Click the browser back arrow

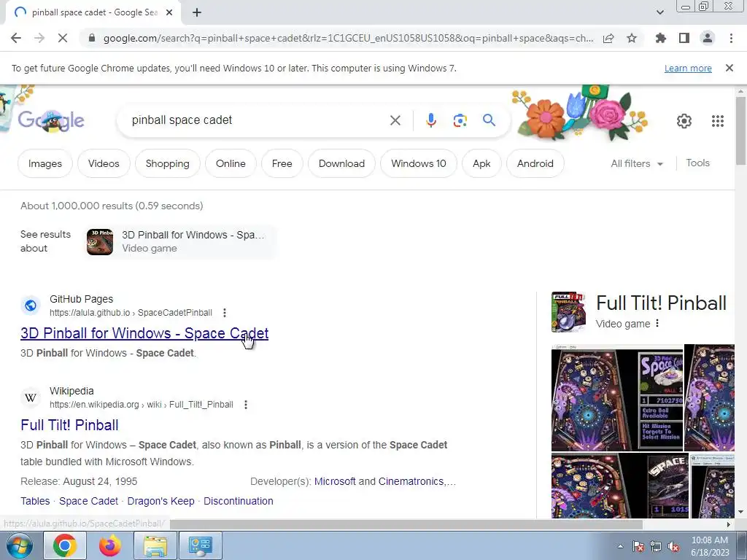pyautogui.click(x=16, y=38)
